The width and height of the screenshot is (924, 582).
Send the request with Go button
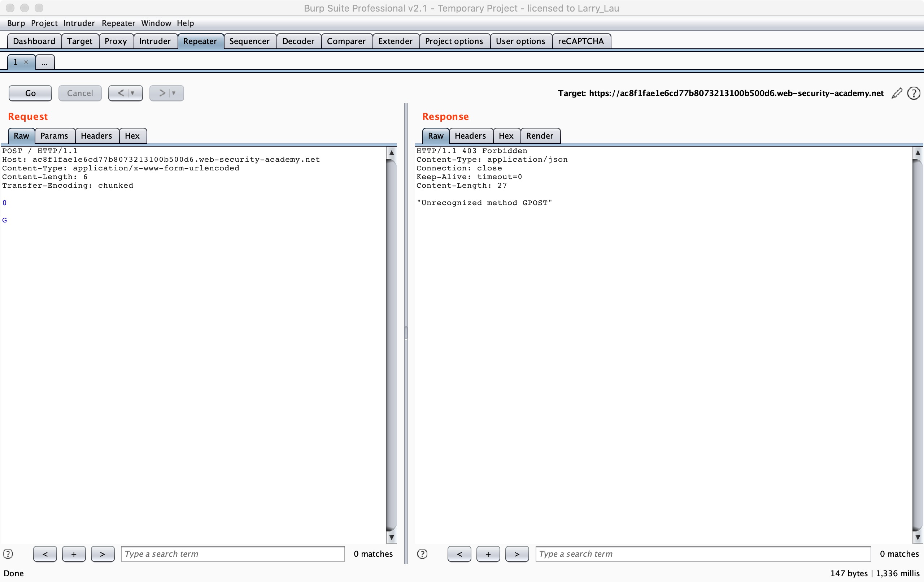[30, 93]
